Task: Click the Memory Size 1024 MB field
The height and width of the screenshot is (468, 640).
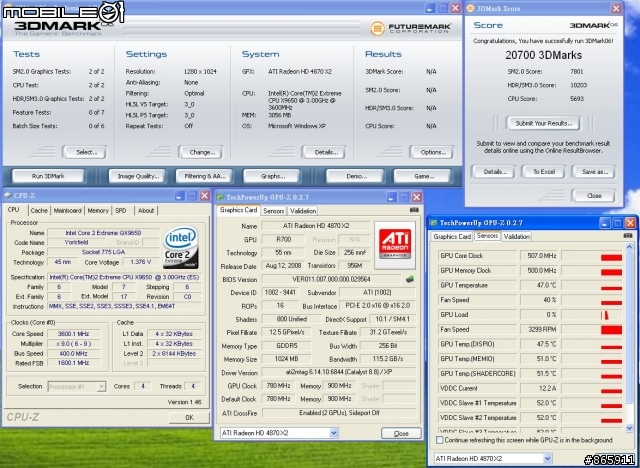Action: point(286,359)
